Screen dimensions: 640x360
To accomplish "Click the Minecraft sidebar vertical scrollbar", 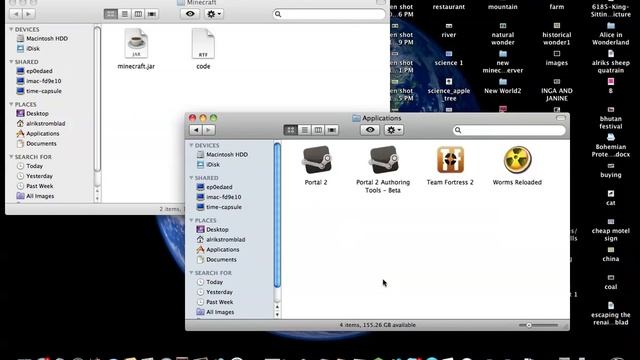I will [97, 98].
